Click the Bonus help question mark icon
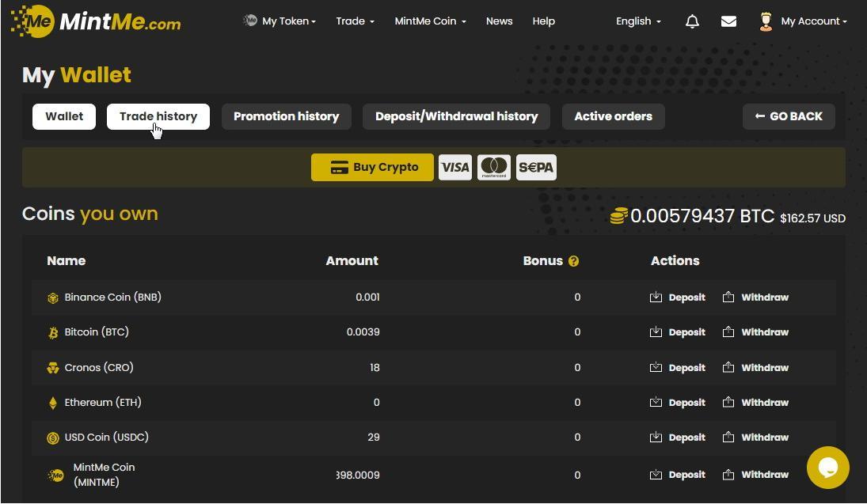 tap(573, 261)
